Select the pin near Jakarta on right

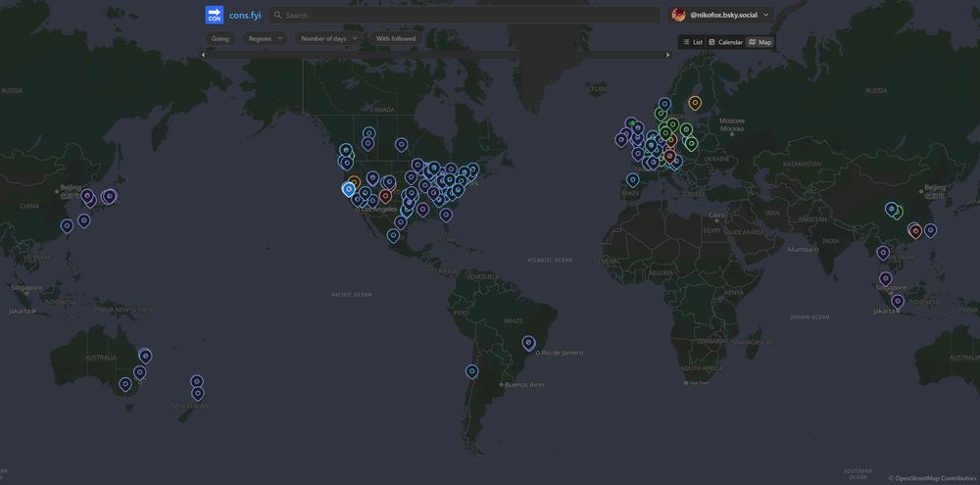[898, 301]
